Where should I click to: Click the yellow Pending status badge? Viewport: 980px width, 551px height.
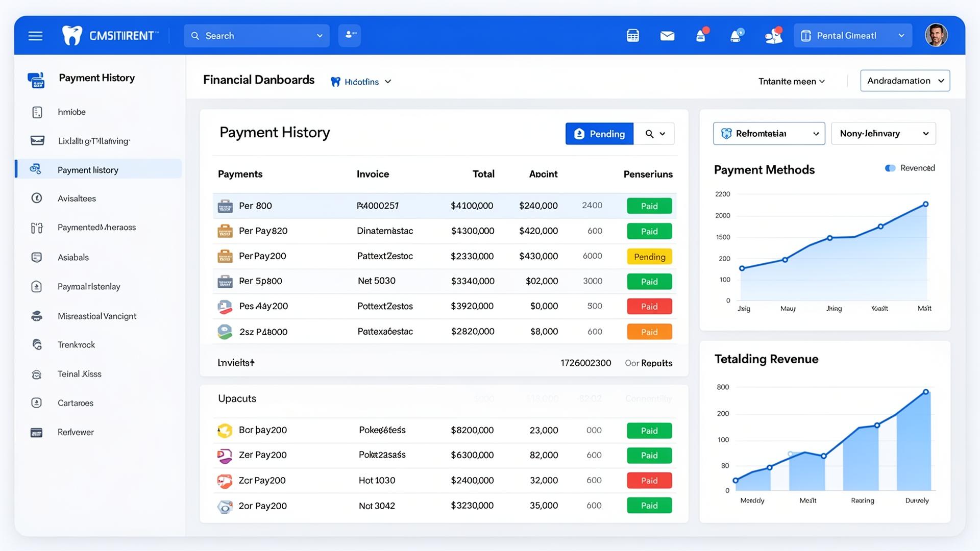(649, 257)
